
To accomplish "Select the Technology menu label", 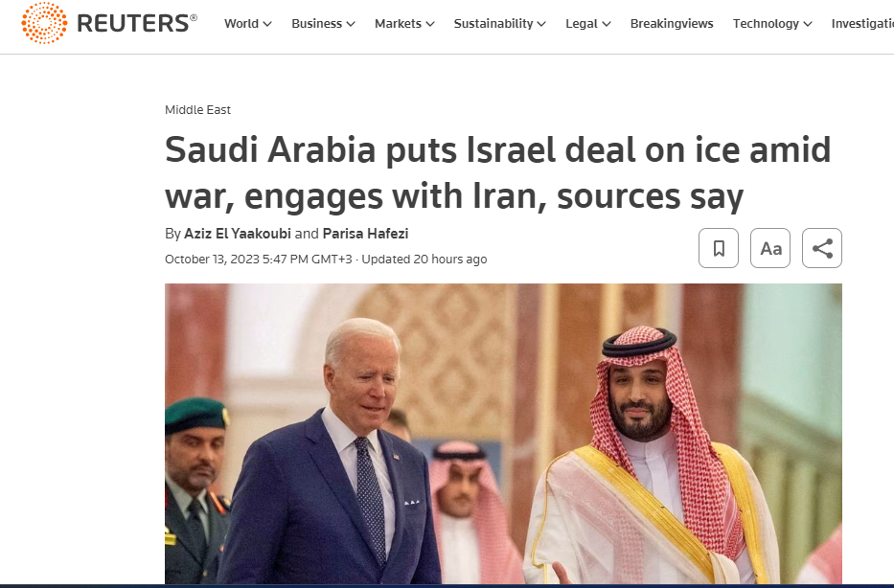I will point(766,23).
